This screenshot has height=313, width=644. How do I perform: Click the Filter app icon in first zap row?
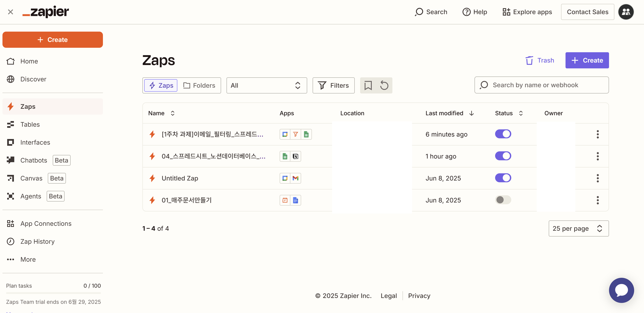tap(296, 134)
